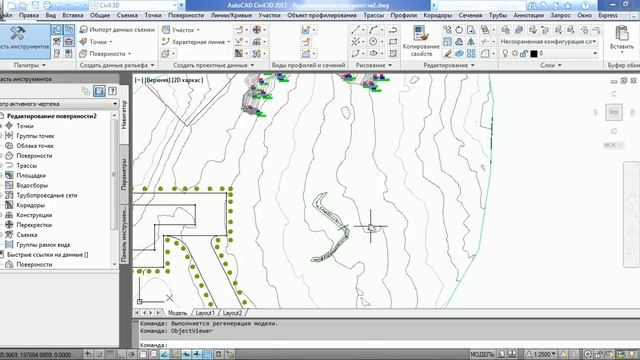Click the Toolspace tree vertical scrollbar
This screenshot has width=640, height=360.
(x=114, y=190)
